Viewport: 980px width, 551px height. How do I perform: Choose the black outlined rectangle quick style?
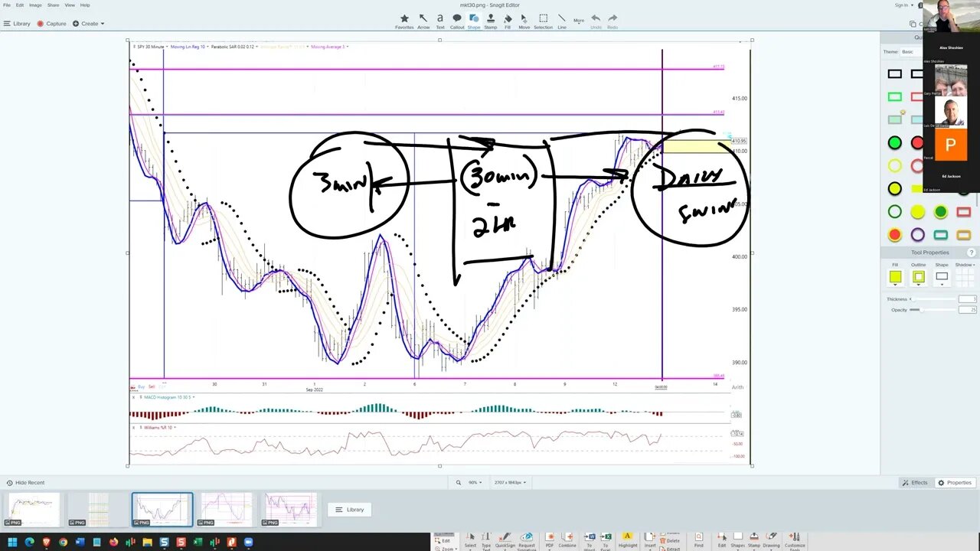[x=894, y=74]
